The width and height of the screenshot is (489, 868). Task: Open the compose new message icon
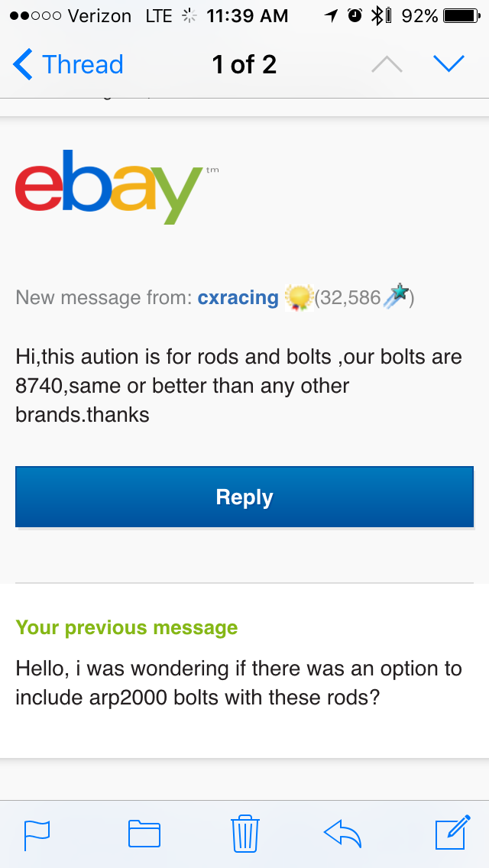pos(452,833)
